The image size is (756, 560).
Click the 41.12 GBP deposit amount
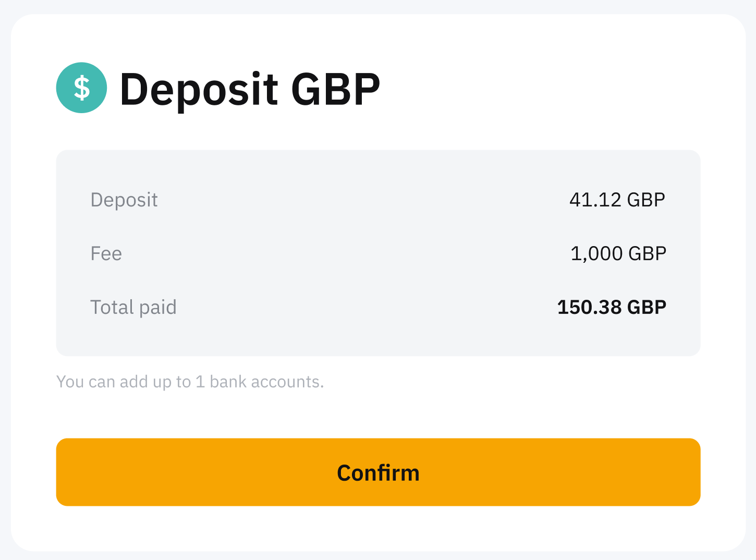(617, 200)
